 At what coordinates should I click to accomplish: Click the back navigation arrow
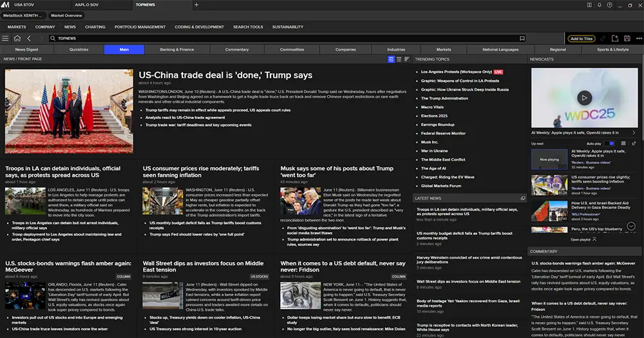pyautogui.click(x=29, y=39)
